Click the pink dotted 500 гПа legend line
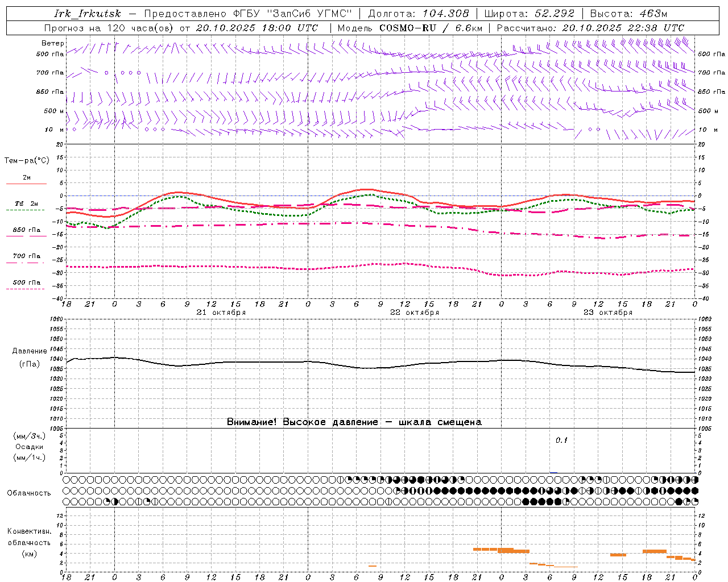 tap(26, 289)
